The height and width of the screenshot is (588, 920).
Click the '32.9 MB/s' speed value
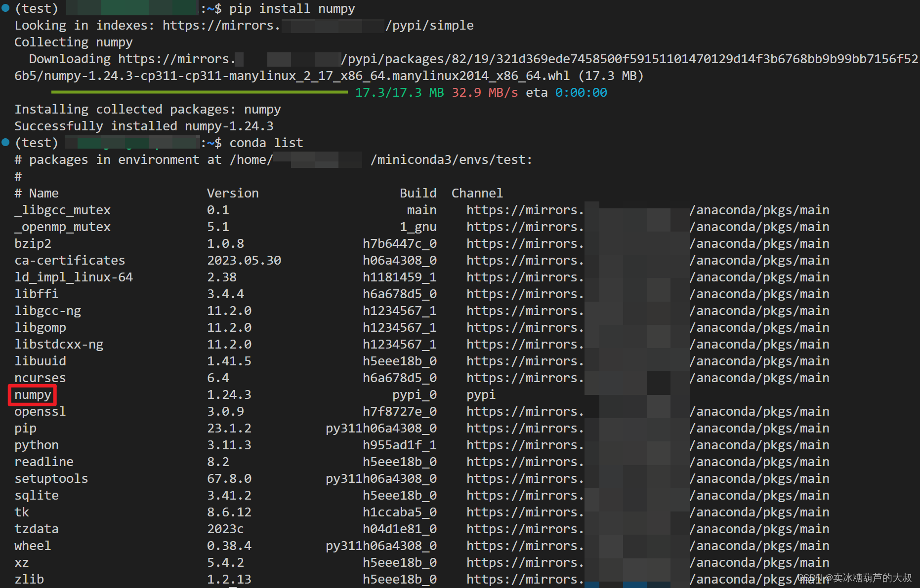[485, 93]
